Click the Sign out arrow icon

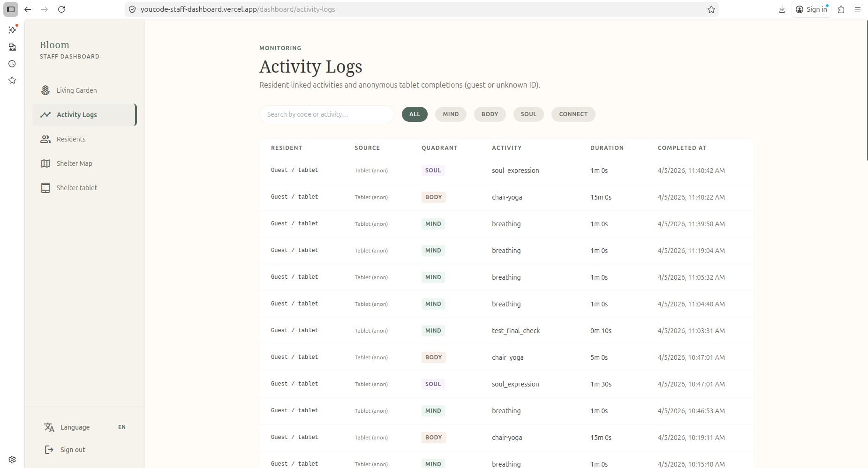[49, 450]
